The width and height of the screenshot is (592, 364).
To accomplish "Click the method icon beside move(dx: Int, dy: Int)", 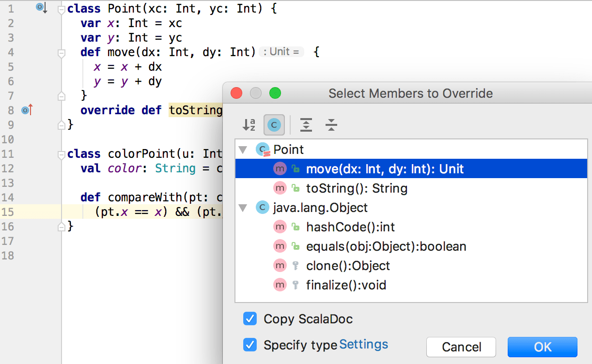I will click(280, 168).
